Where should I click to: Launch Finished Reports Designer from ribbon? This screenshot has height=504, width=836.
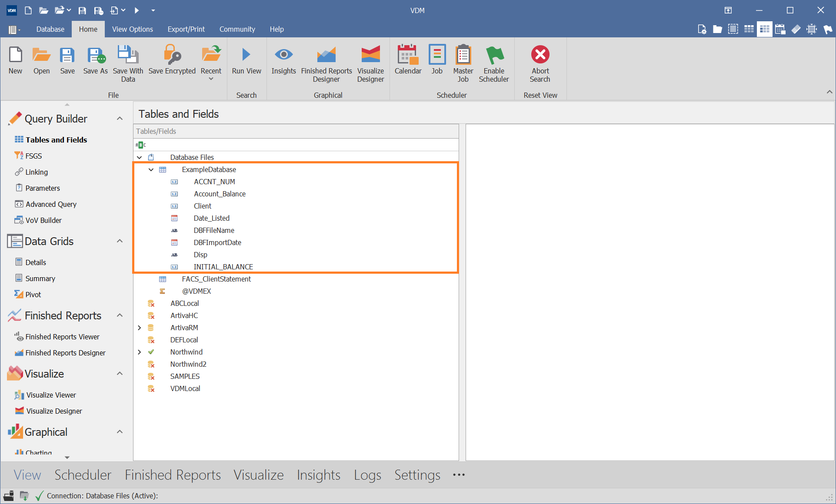[x=326, y=64]
